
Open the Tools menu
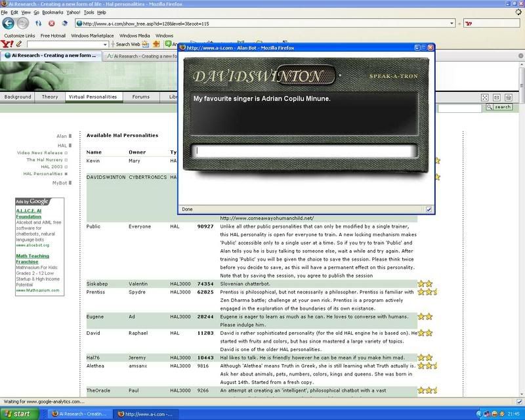click(x=89, y=12)
